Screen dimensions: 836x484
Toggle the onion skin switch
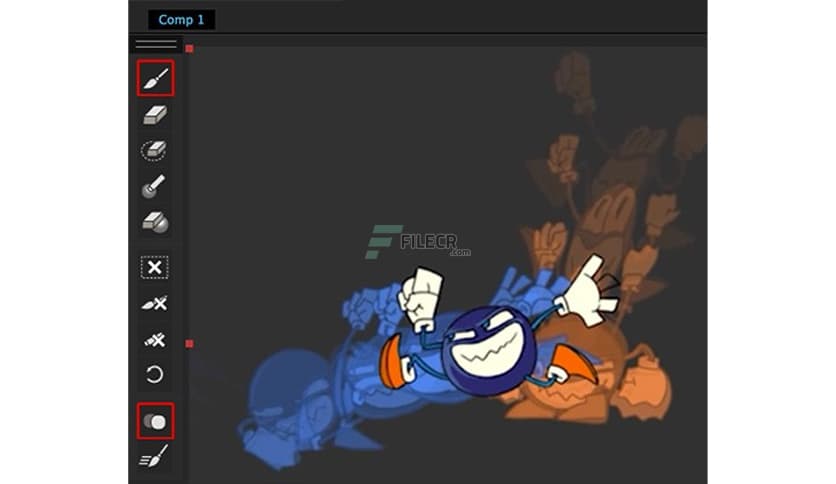pos(155,422)
